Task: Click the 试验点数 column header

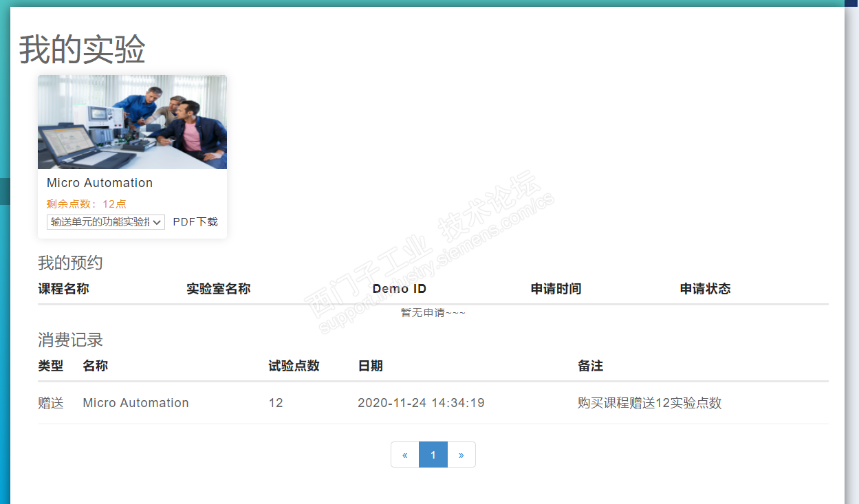Action: tap(294, 366)
